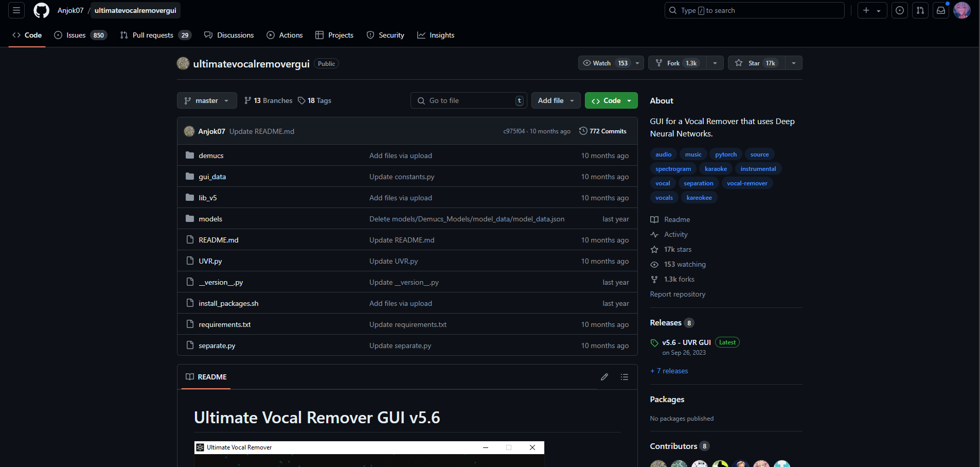The width and height of the screenshot is (980, 467).
Task: Edit the README with pencil icon
Action: pyautogui.click(x=604, y=377)
